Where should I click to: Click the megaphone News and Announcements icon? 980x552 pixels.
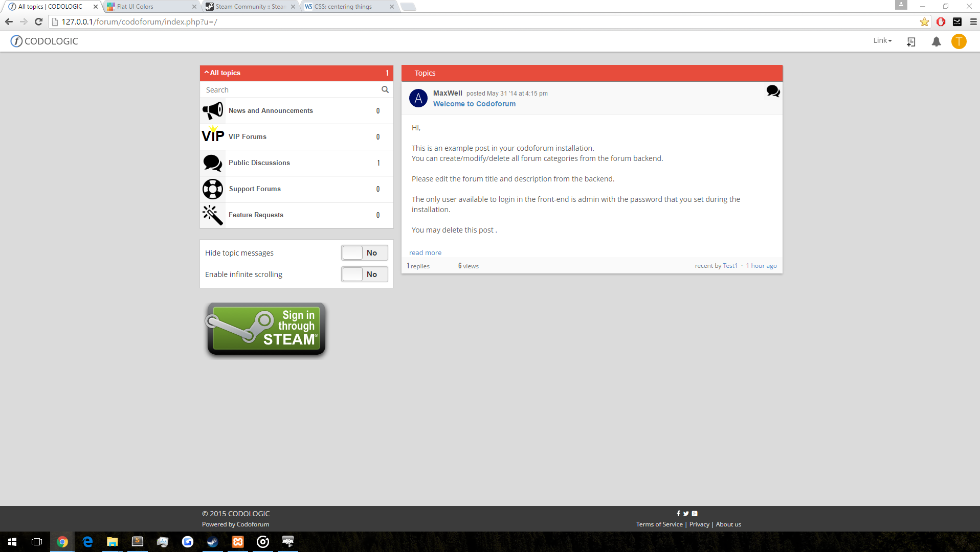coord(213,110)
